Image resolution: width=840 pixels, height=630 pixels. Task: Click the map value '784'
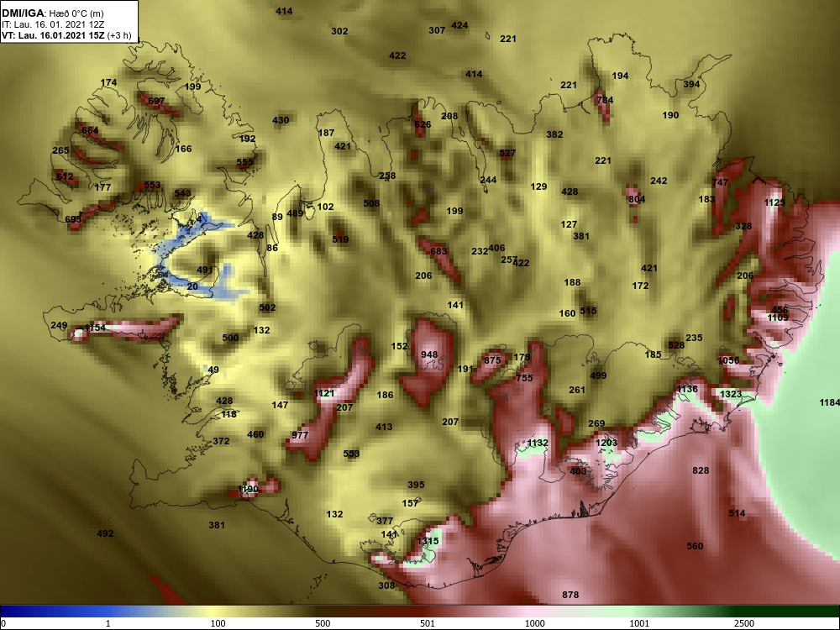[605, 100]
